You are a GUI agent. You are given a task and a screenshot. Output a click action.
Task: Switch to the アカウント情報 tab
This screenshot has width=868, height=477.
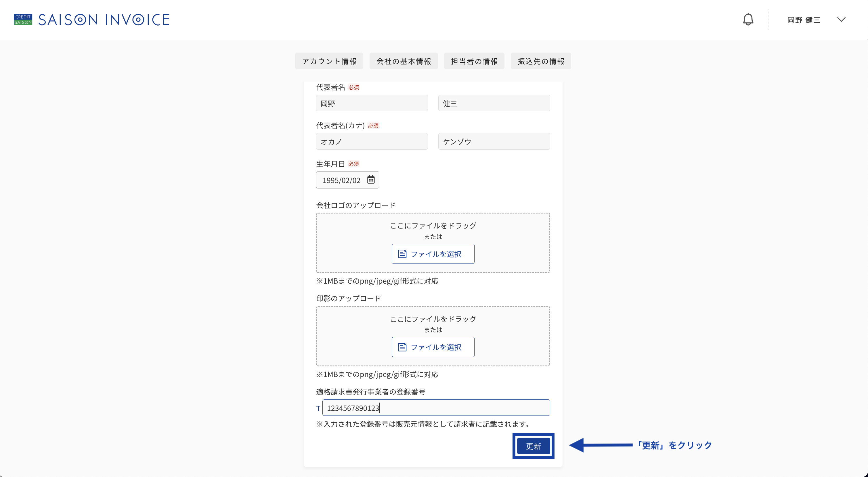point(329,61)
